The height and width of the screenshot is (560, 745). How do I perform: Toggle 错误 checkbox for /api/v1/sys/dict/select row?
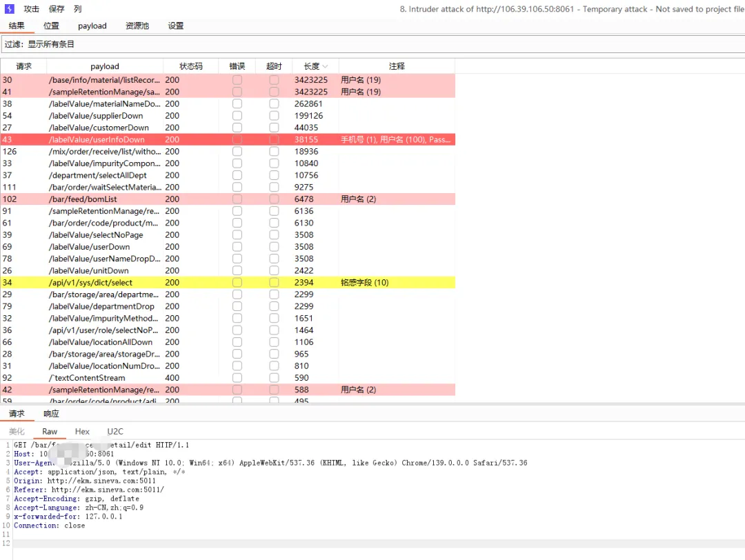(x=237, y=282)
